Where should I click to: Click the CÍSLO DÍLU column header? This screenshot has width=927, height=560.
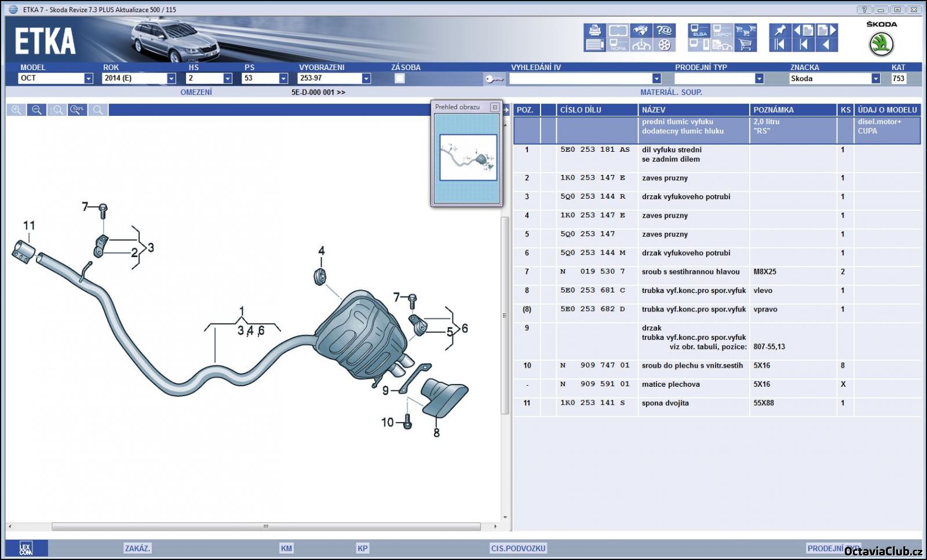[x=581, y=109]
